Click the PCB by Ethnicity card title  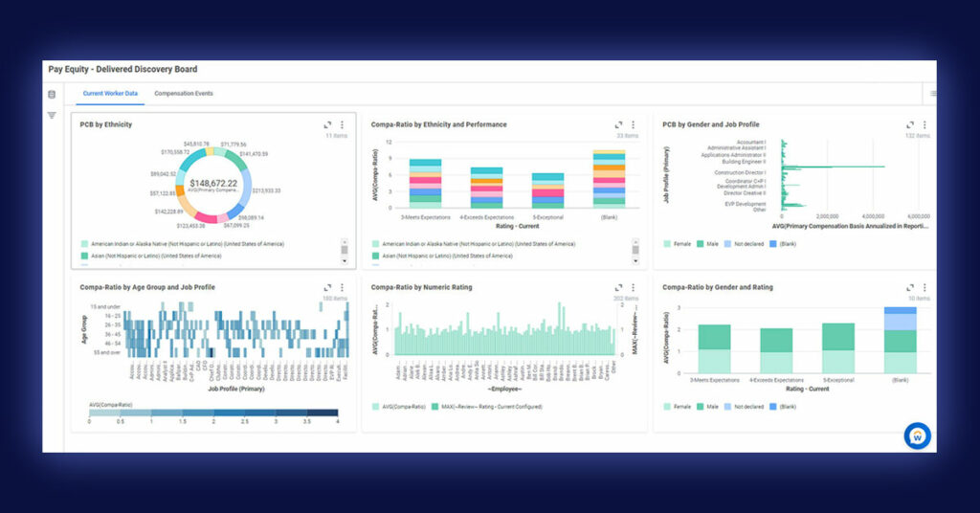pos(105,125)
